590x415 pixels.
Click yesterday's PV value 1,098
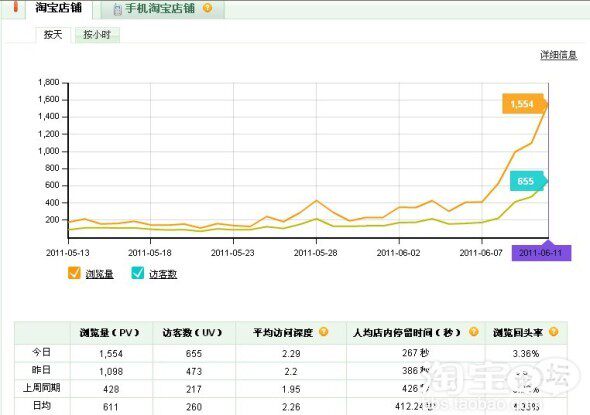pyautogui.click(x=111, y=372)
